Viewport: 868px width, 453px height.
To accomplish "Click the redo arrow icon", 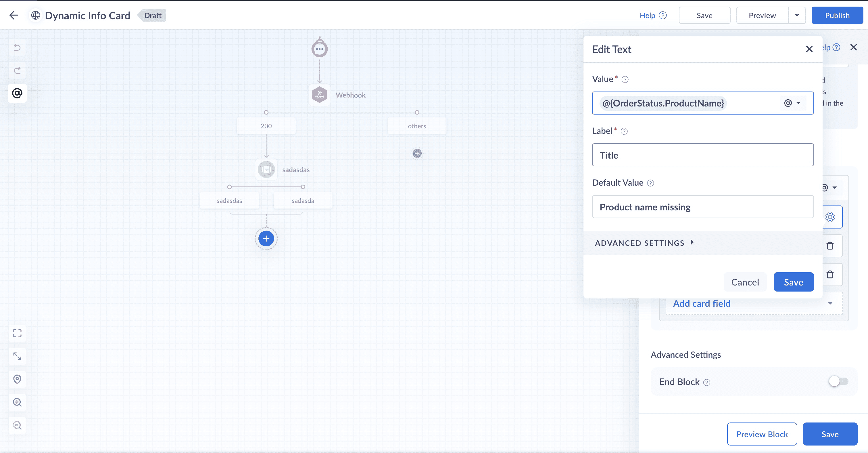I will tap(17, 70).
